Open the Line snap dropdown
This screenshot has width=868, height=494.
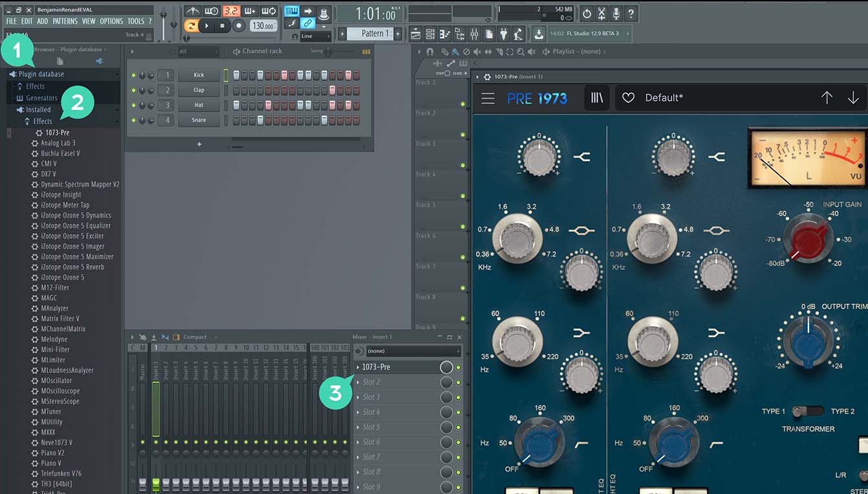click(x=316, y=36)
